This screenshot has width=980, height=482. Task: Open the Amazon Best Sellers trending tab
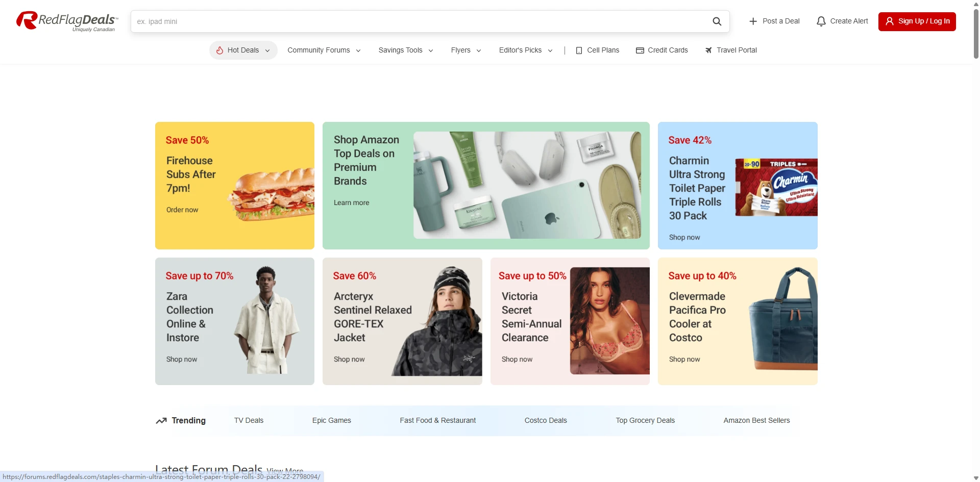pyautogui.click(x=756, y=420)
